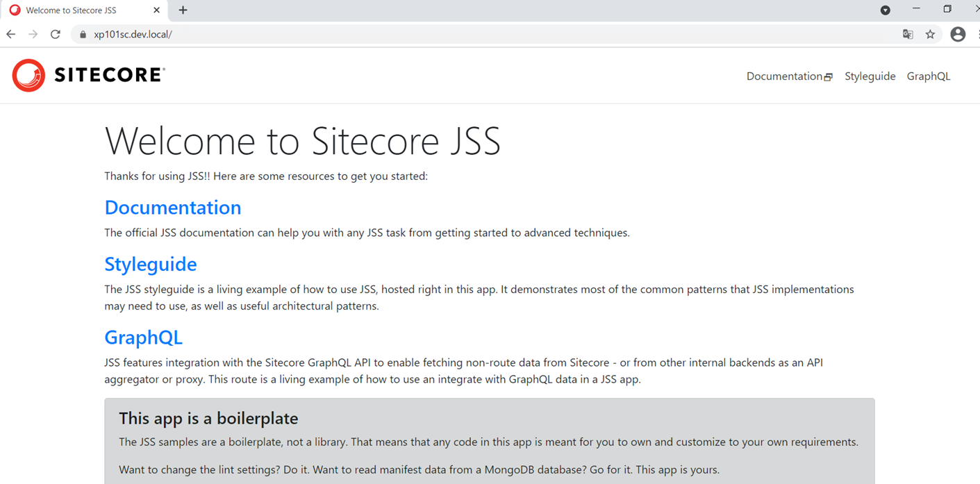Open GraphQL in the top navigation
Image resolution: width=980 pixels, height=484 pixels.
(x=928, y=76)
